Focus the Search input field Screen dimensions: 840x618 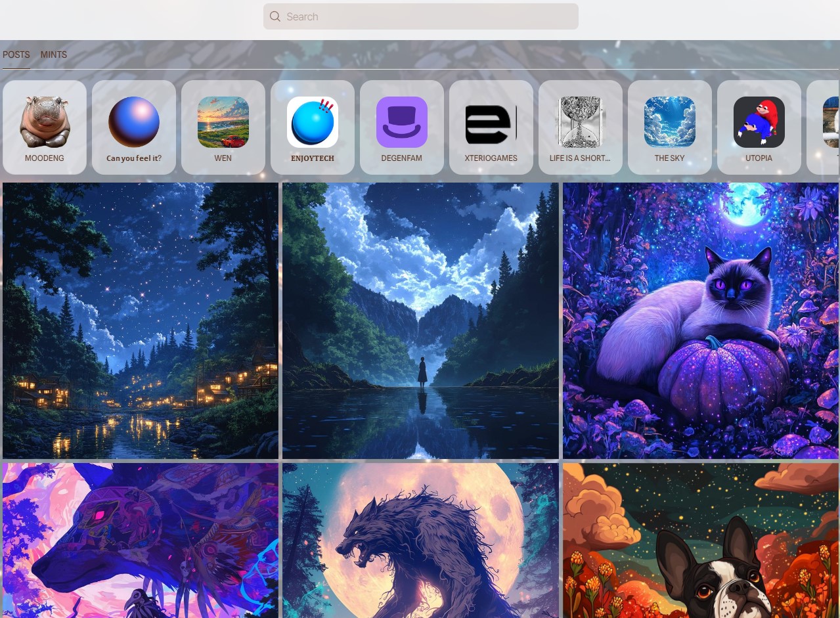[x=421, y=16]
